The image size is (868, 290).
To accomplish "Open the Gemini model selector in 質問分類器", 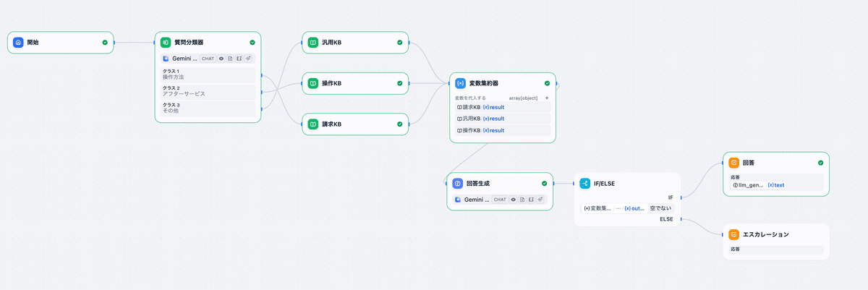I will click(x=179, y=59).
